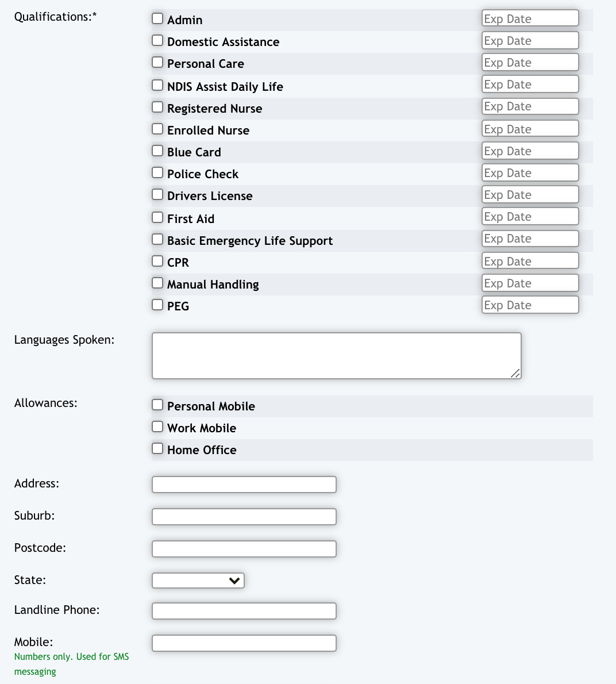Image resolution: width=616 pixels, height=684 pixels.
Task: Click the Mobile number input
Action: pos(244,643)
